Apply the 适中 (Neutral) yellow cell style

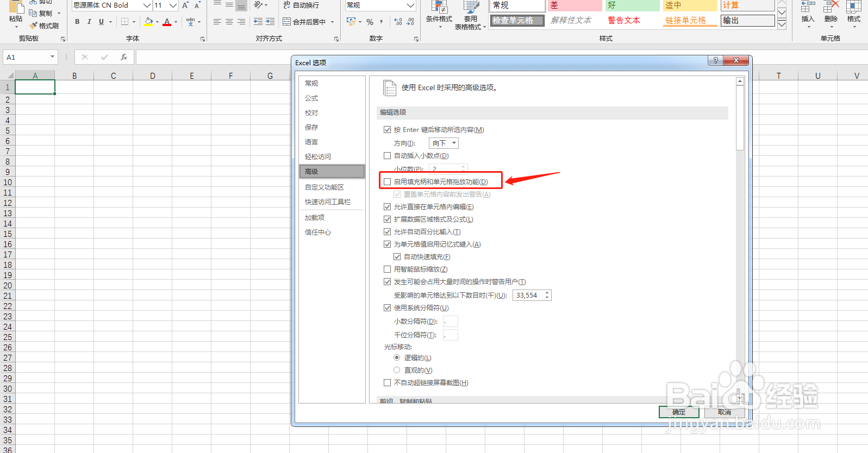[690, 5]
